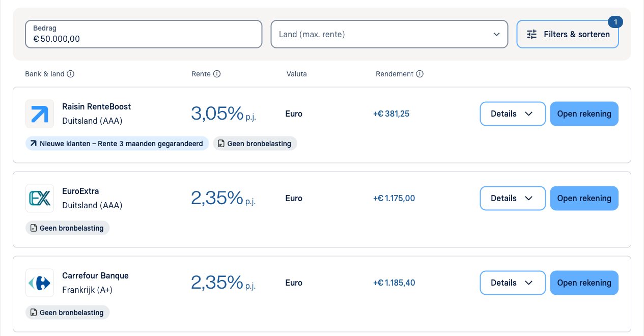The image size is (644, 336).
Task: Click the sliders icon in Filters & sorteren
Action: pos(531,34)
